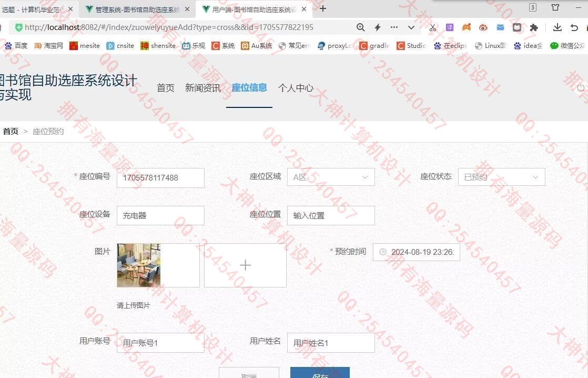This screenshot has height=378, width=588.
Task: Select the uploaded seat photo thumbnail
Action: (x=139, y=265)
